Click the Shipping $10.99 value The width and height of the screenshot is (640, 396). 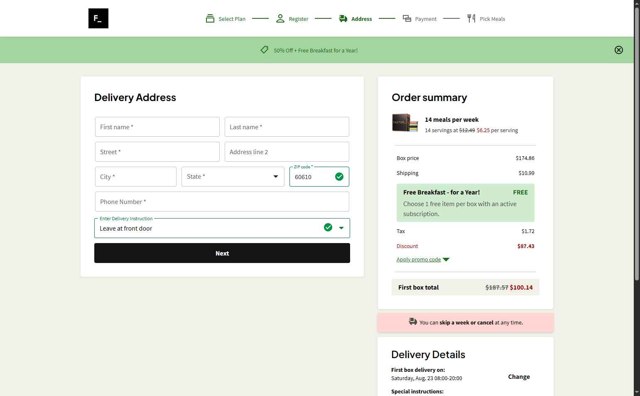527,173
